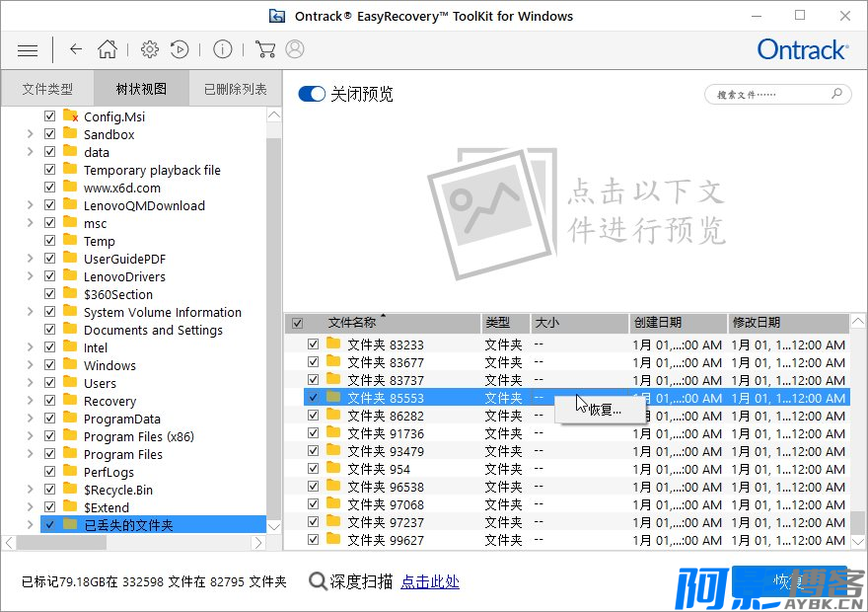The width and height of the screenshot is (868, 612).
Task: Select the www.x6d.com folder
Action: [121, 188]
